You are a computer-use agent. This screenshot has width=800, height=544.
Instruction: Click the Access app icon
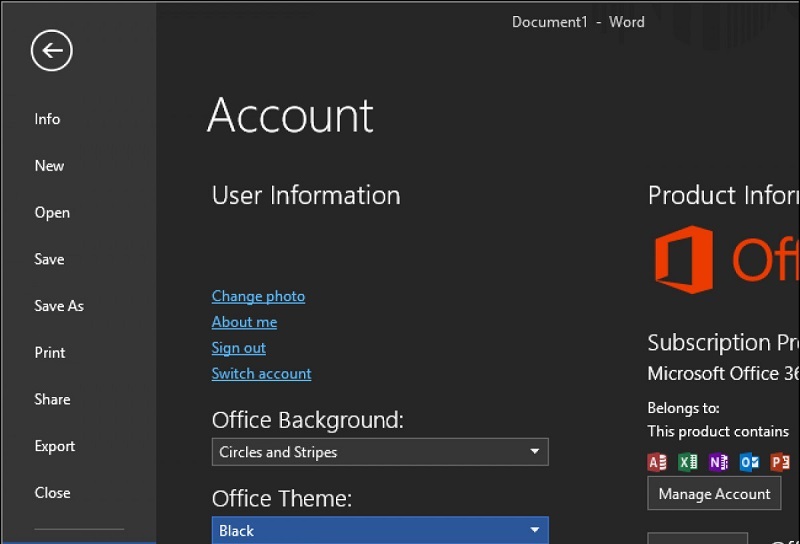point(657,462)
